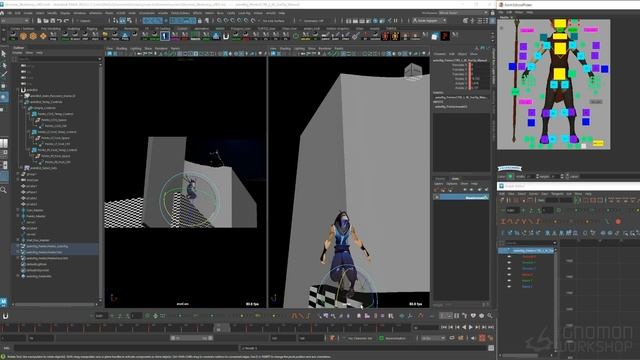Open the Outliner Display menu
Image resolution: width=640 pixels, height=360 pixels.
click(18, 53)
